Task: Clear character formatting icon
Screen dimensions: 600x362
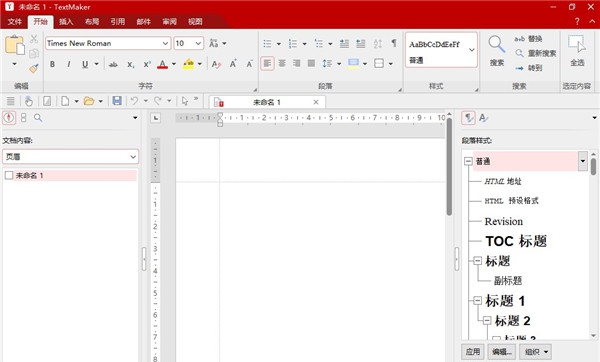Action: pos(216,64)
